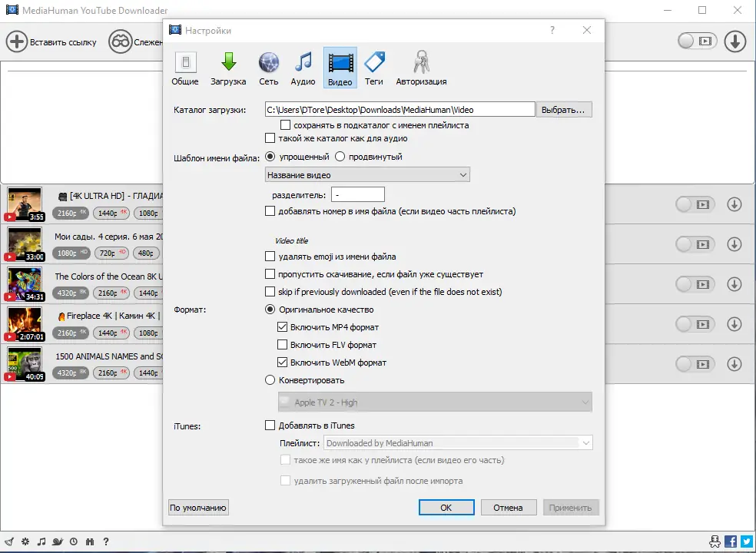Check Включить FLV формат

(x=282, y=345)
